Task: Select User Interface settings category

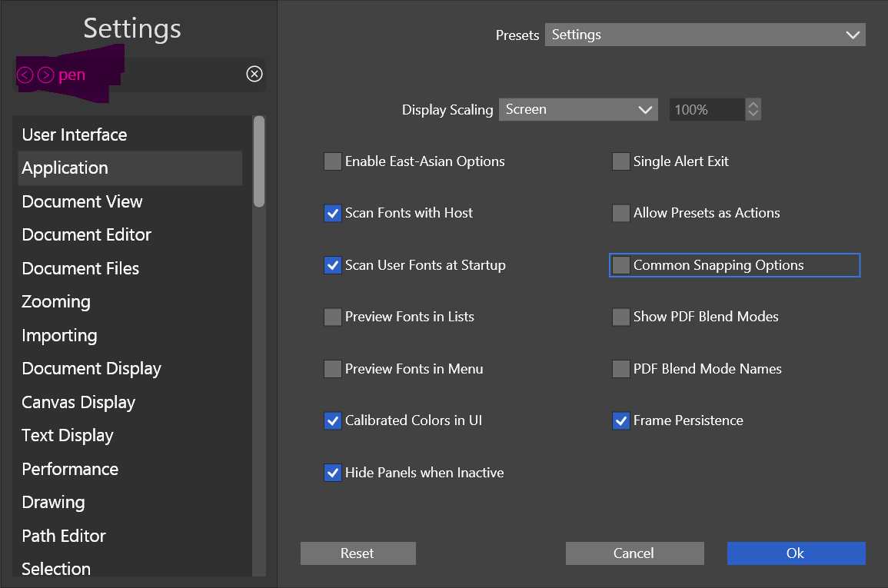Action: pyautogui.click(x=75, y=135)
